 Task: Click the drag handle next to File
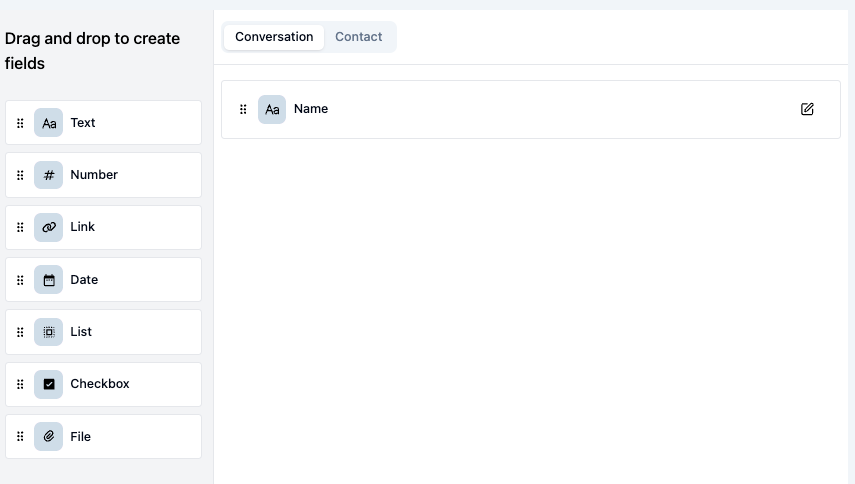pos(20,436)
